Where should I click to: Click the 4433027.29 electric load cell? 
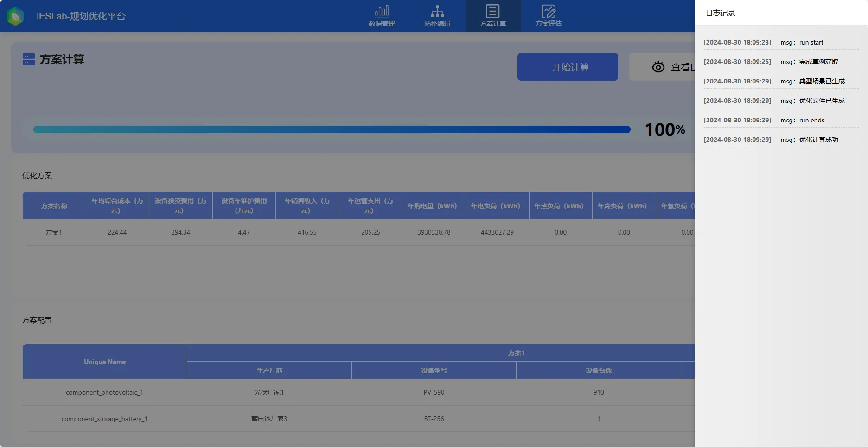(497, 232)
